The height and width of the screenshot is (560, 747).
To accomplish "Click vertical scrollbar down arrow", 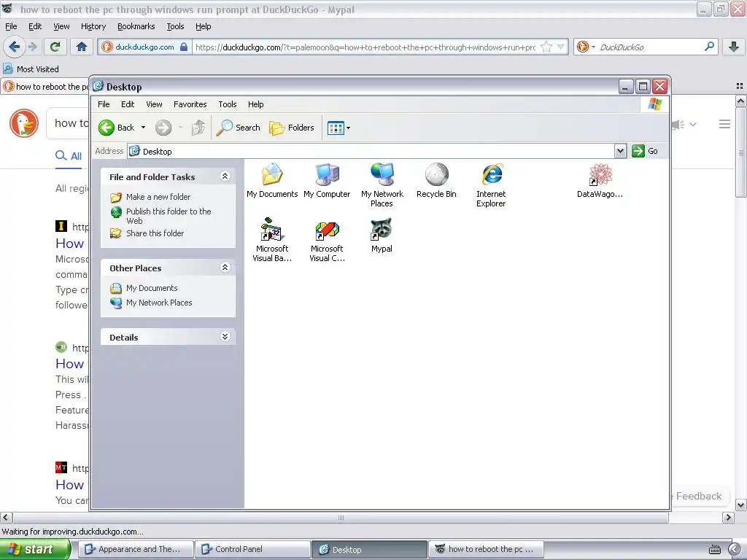I will coord(740,505).
